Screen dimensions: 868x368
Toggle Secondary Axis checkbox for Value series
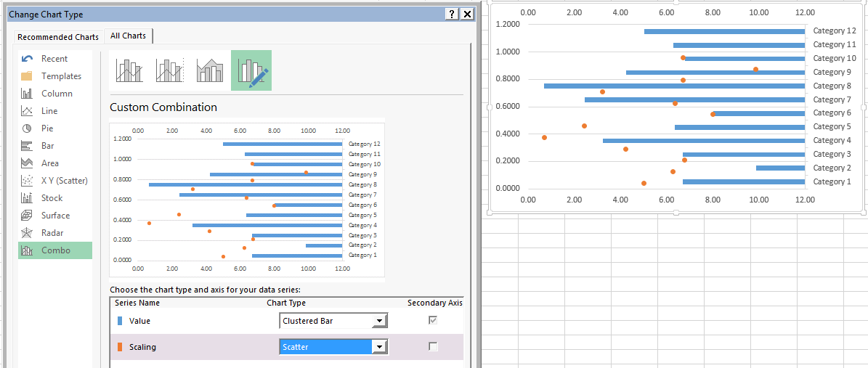[x=434, y=320]
